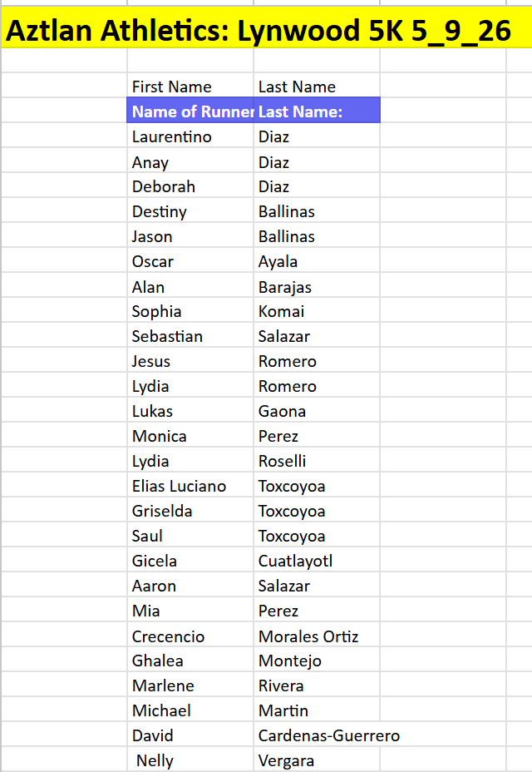Click the cell with first name Anay
Viewport: 532px width, 772px height.
[x=190, y=161]
